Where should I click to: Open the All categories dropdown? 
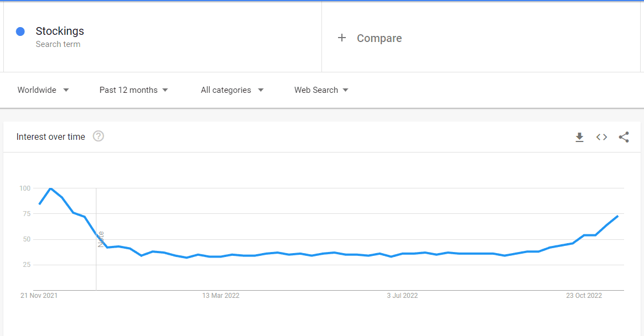232,90
